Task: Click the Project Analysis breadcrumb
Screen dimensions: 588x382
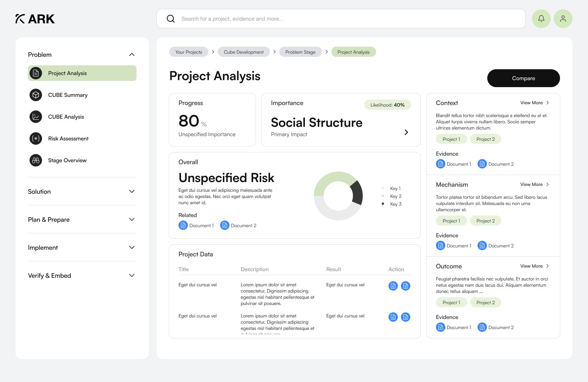Action: [353, 52]
